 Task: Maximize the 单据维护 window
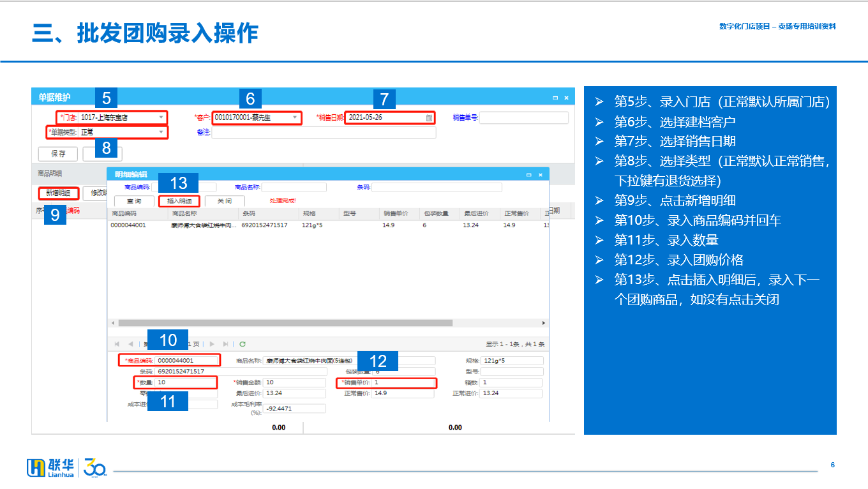click(x=555, y=98)
